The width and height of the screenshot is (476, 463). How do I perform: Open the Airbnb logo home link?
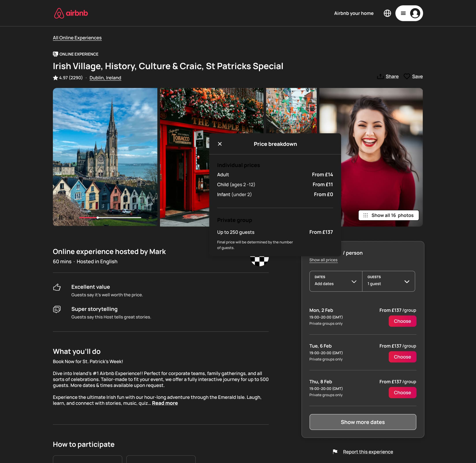71,13
